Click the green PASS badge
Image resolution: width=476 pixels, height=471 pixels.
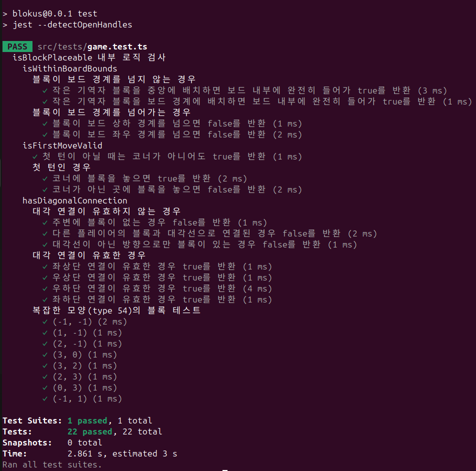click(17, 46)
